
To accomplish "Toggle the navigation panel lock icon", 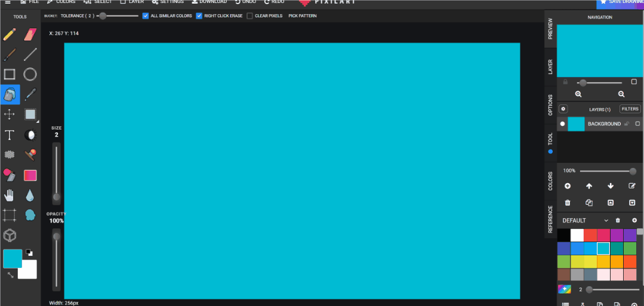I will pyautogui.click(x=565, y=82).
